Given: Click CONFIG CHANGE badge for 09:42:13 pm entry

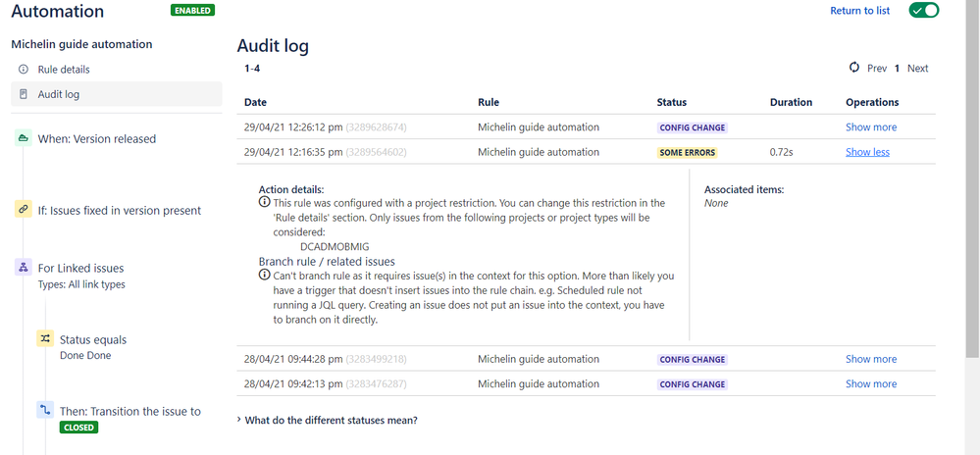Looking at the screenshot, I should 693,384.
